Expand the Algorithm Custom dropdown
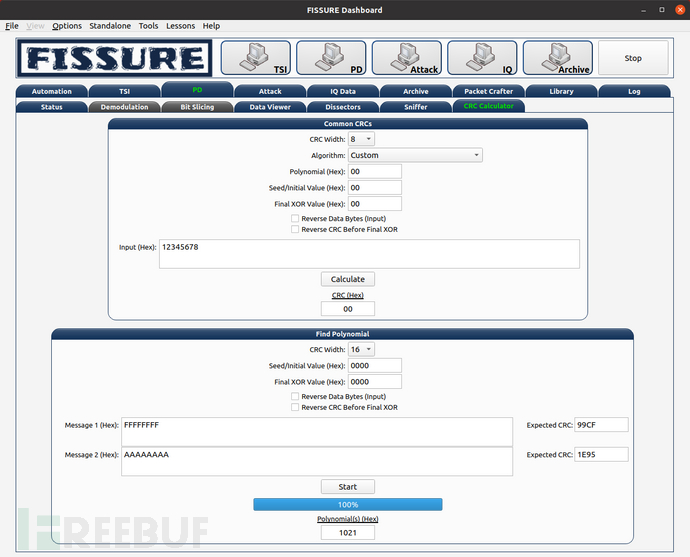The image size is (690, 557). tap(415, 155)
